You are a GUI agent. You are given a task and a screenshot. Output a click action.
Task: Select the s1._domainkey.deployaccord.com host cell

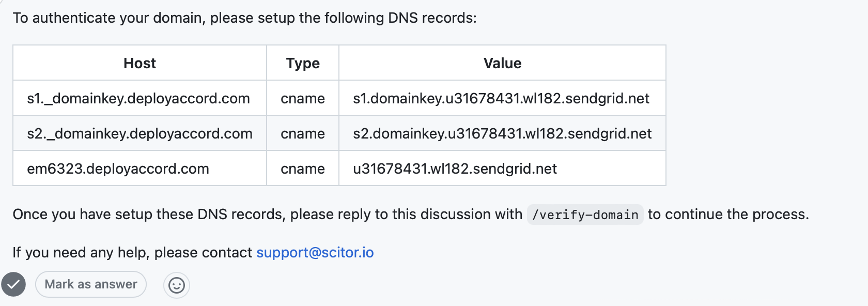click(x=138, y=98)
